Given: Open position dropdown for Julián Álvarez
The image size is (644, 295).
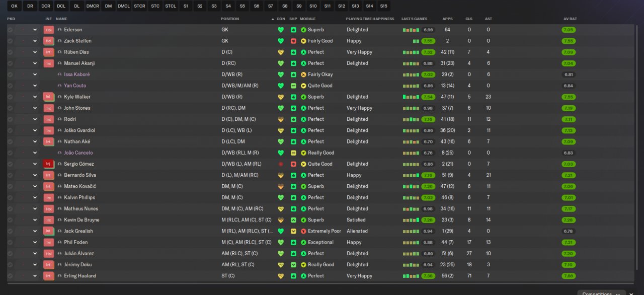Looking at the screenshot, I should (x=35, y=253).
